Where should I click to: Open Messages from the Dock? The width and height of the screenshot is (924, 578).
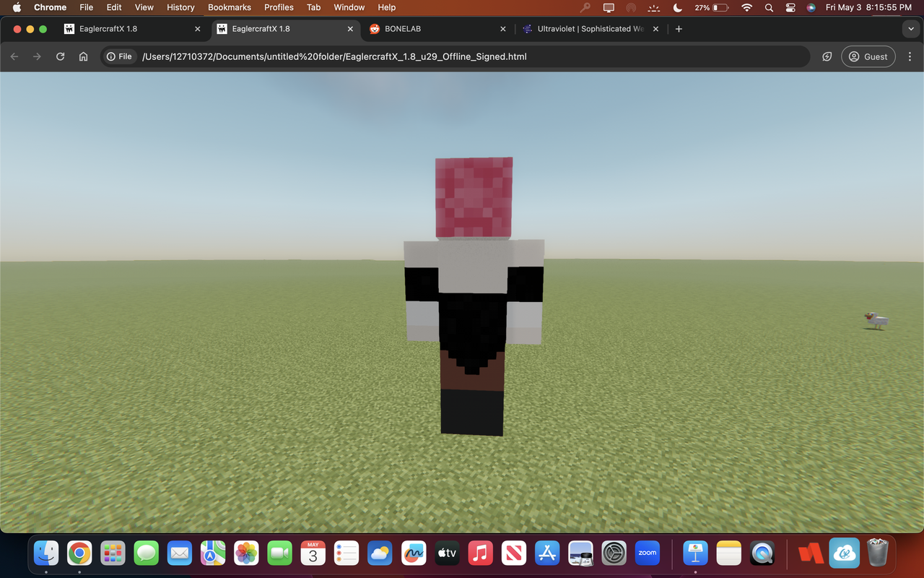147,553
